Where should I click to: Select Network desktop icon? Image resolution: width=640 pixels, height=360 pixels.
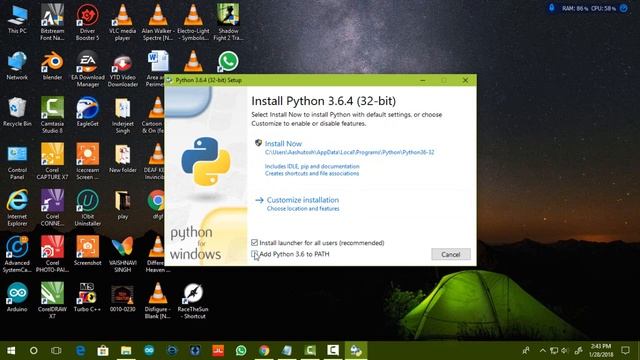17,65
